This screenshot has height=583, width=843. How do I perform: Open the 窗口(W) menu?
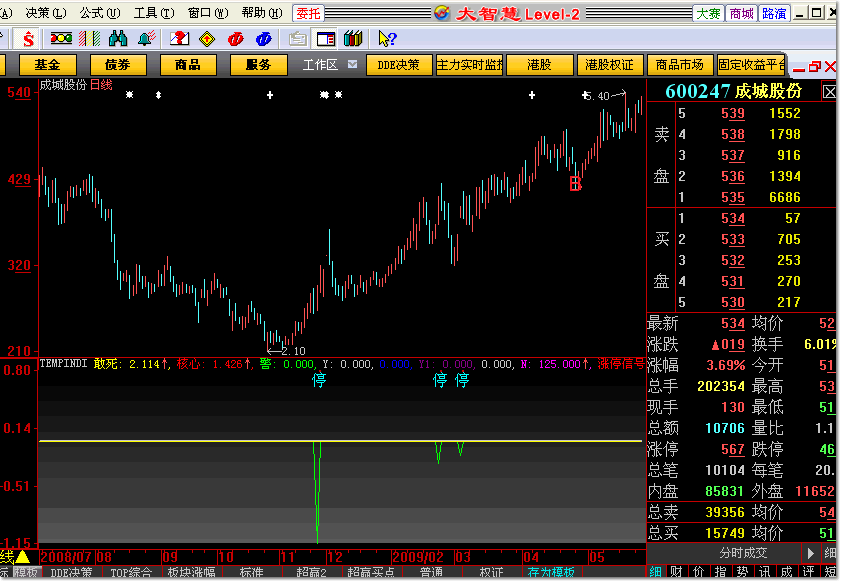pyautogui.click(x=208, y=13)
